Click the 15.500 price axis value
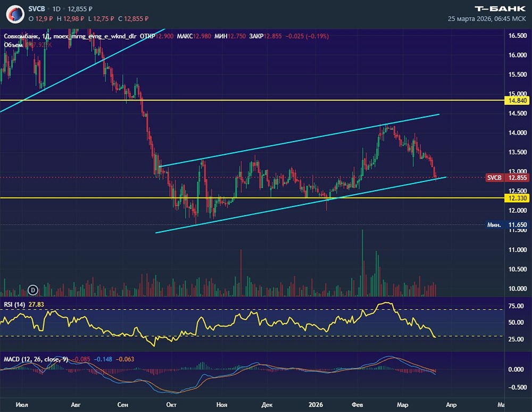The width and height of the screenshot is (532, 412). click(x=518, y=75)
